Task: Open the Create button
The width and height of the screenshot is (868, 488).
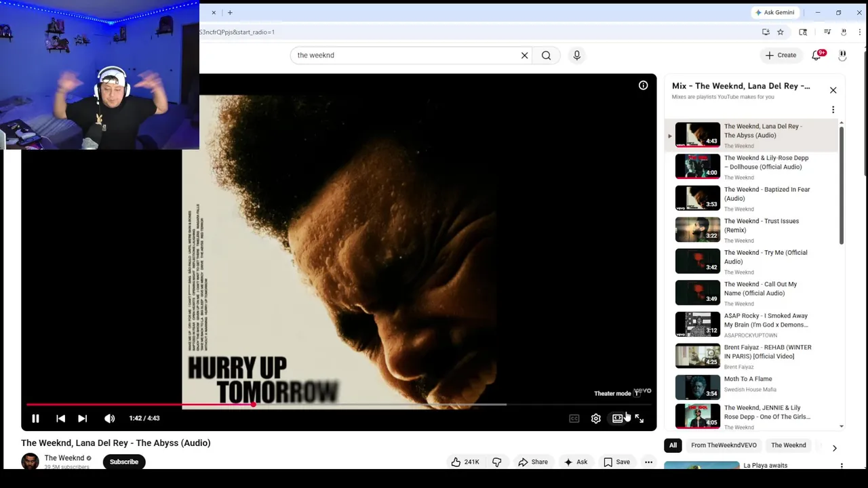Action: [781, 55]
